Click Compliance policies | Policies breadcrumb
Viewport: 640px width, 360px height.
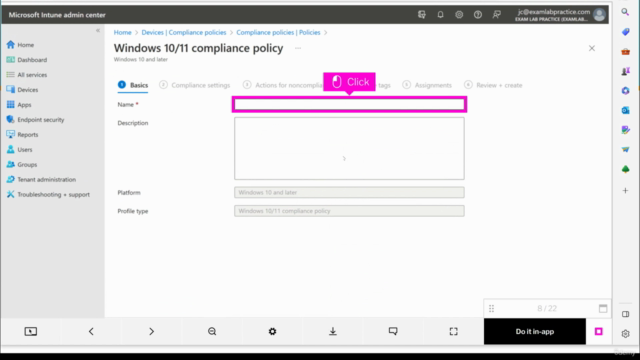tap(278, 32)
